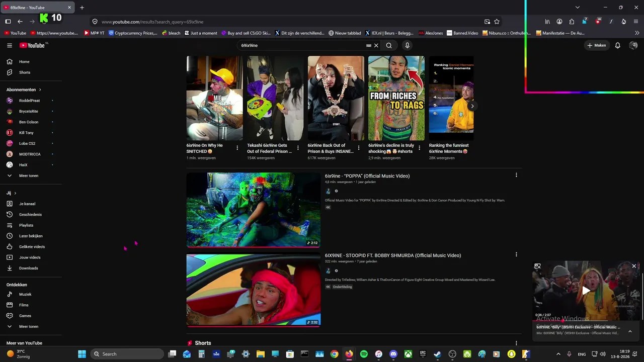644x362 pixels.
Task: Click the Windows taskbar Search box
Action: pos(128,354)
